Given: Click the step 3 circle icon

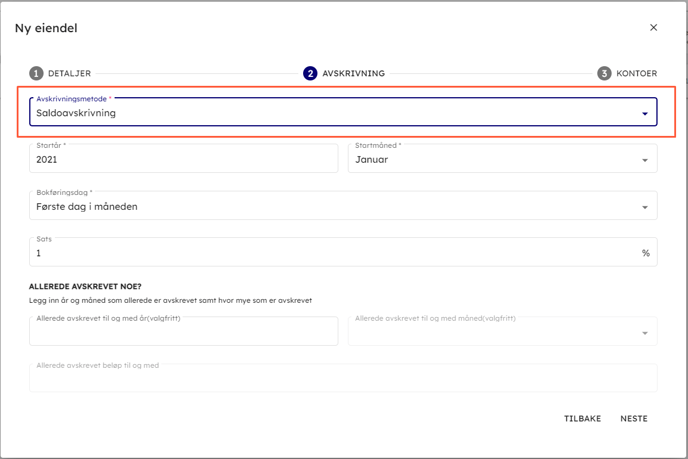Looking at the screenshot, I should (x=604, y=73).
